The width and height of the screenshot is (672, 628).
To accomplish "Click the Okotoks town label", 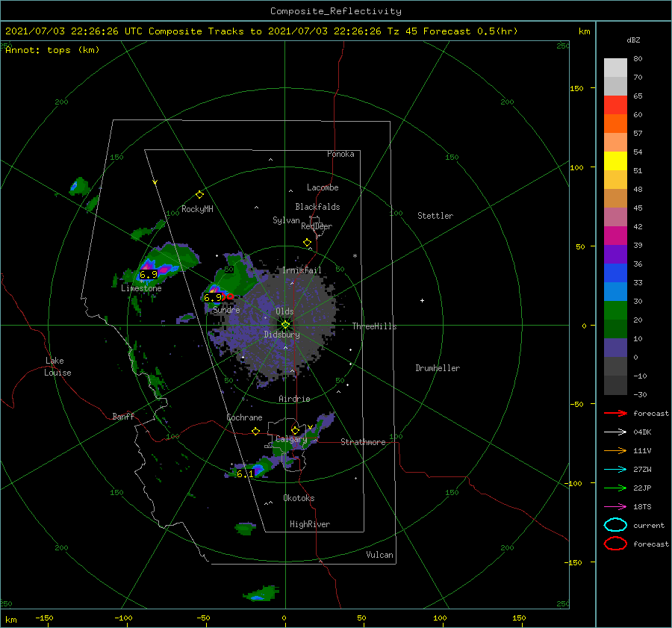I will 299,498.
